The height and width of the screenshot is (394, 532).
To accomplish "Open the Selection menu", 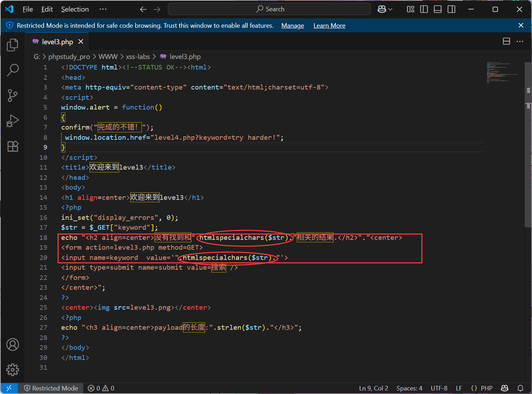I will pos(75,9).
